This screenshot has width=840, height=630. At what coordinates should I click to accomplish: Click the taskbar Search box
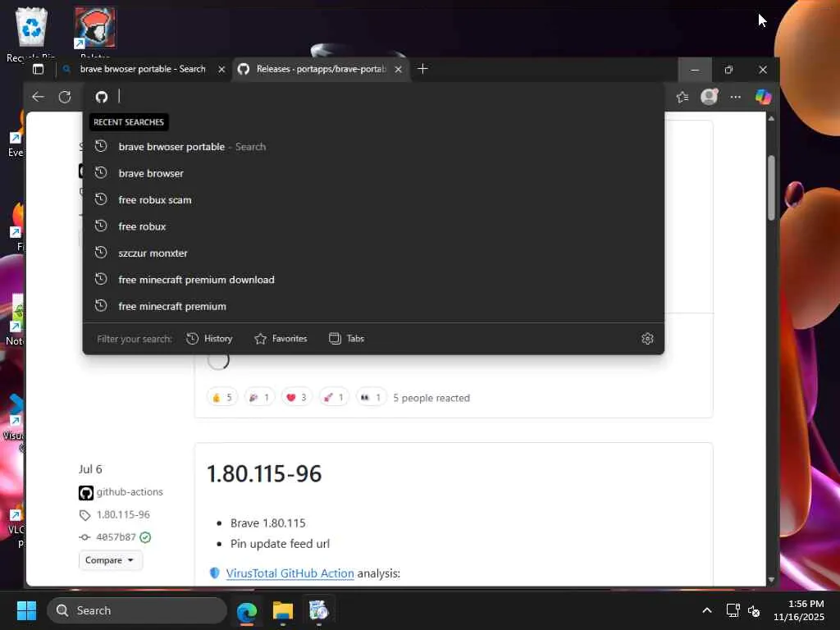137,610
